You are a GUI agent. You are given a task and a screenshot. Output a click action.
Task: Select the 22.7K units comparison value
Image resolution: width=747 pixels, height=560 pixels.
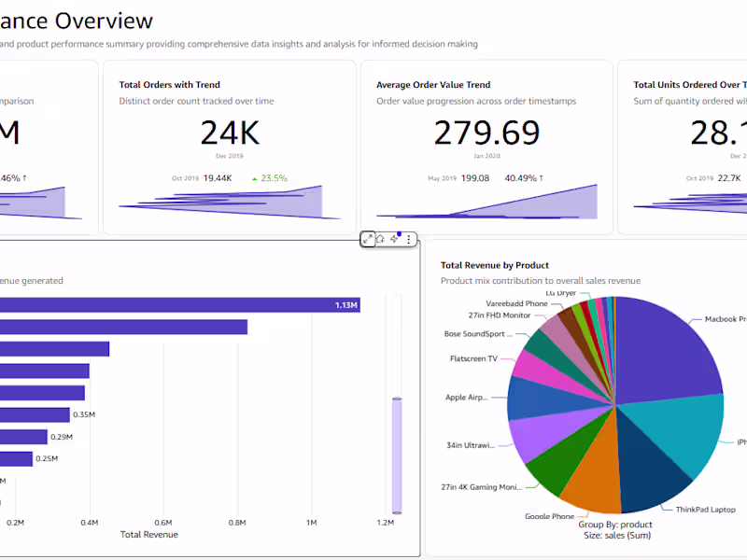pos(729,178)
